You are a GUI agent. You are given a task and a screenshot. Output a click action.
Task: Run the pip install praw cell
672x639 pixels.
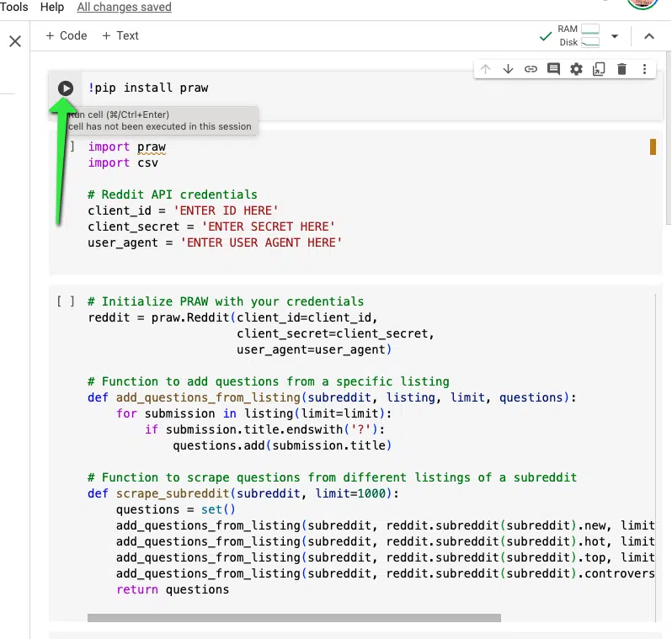click(x=66, y=88)
